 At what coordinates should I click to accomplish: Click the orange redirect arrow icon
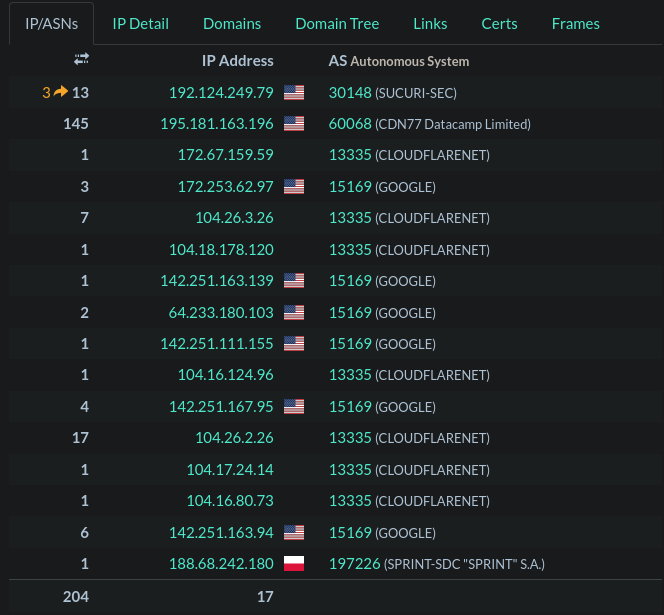[61, 92]
